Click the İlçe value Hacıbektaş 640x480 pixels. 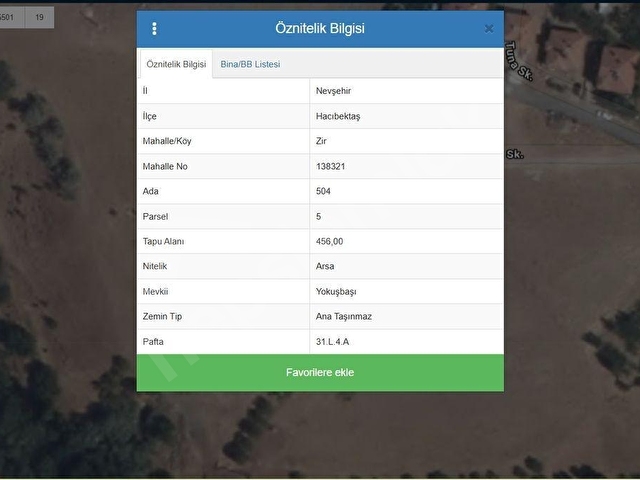pyautogui.click(x=338, y=116)
